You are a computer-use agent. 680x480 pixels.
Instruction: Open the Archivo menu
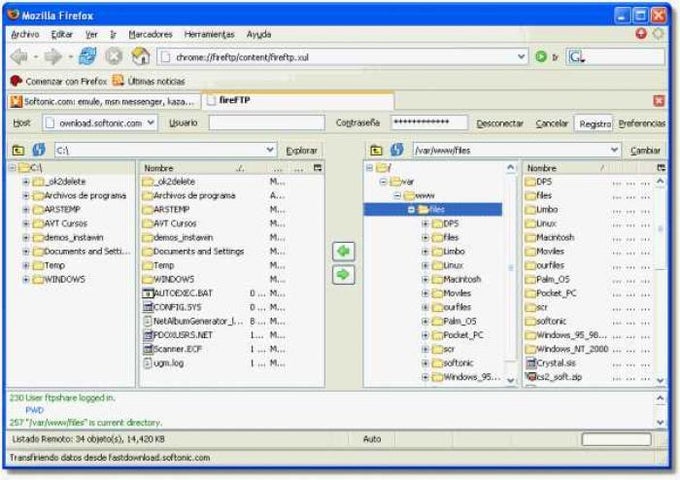click(25, 34)
